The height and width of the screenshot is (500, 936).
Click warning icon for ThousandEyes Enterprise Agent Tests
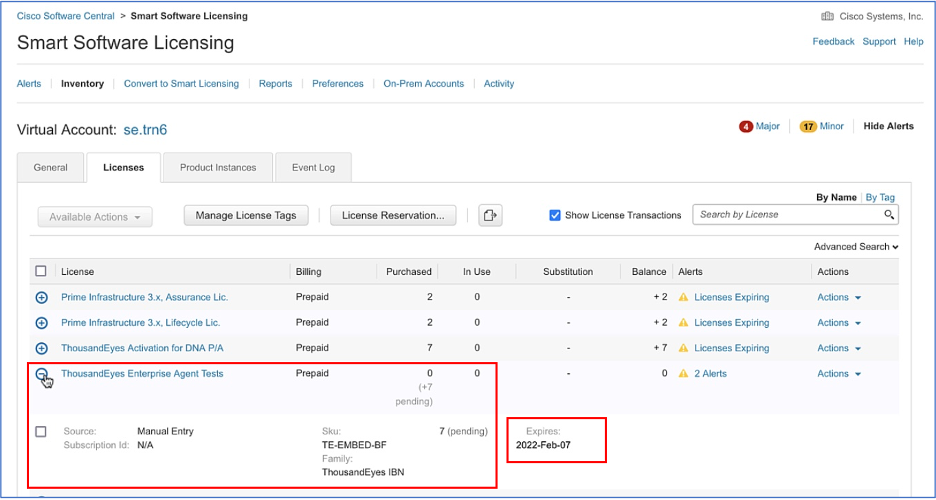coord(684,374)
